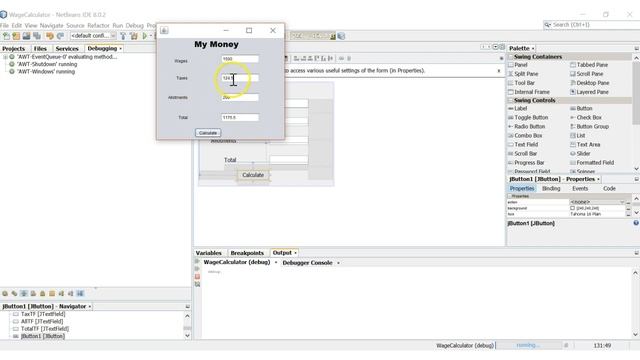Select the Desktop Pane palette component

click(x=590, y=83)
